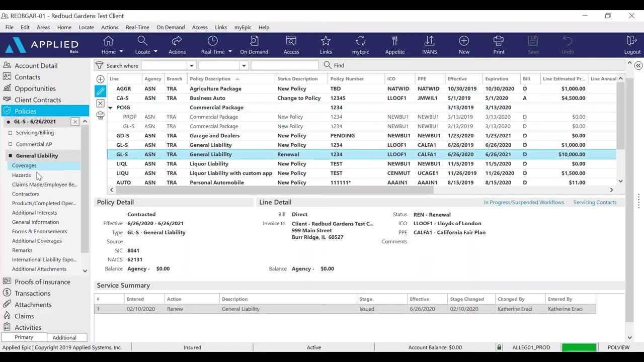
Task: Click the search text input field before Find
Action: click(x=285, y=65)
